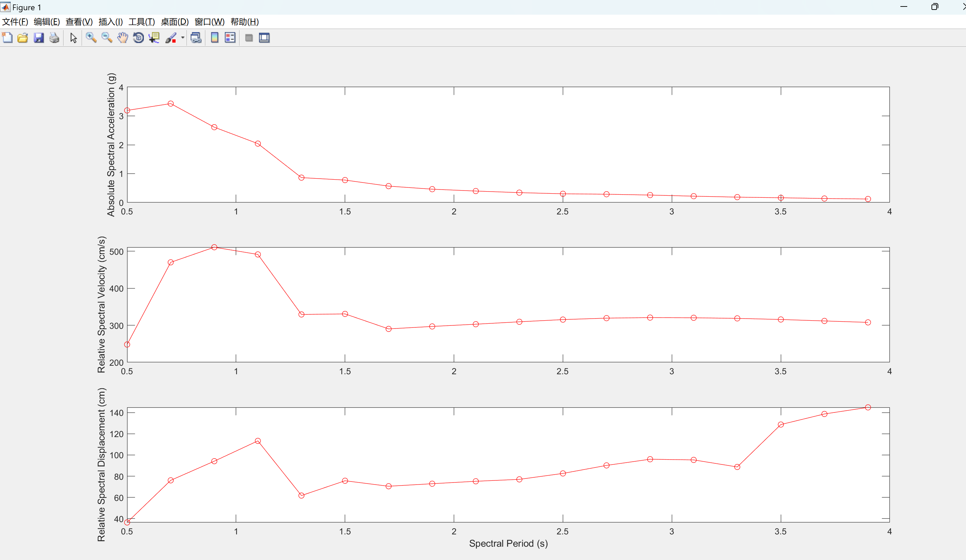
Task: Click the highest marker on the velocity curve
Action: coord(214,248)
